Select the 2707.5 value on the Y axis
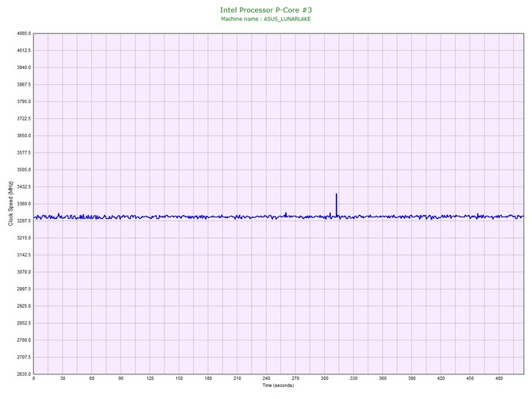Image resolution: width=532 pixels, height=399 pixels. (24, 357)
